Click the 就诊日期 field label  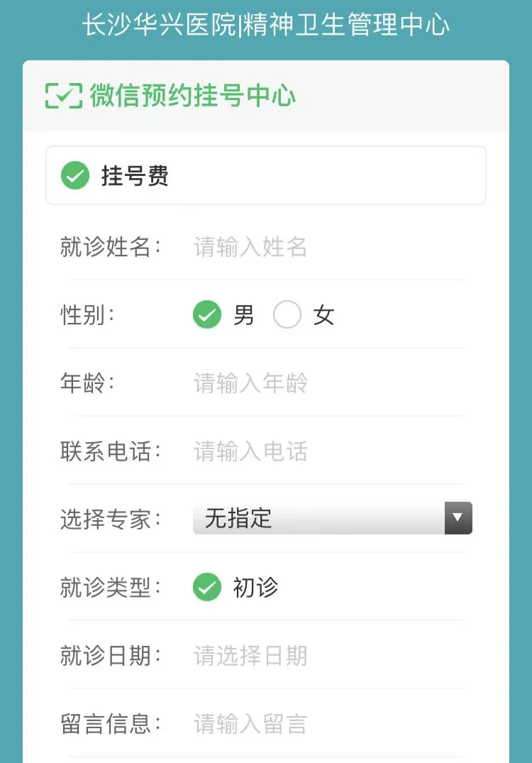tap(111, 655)
